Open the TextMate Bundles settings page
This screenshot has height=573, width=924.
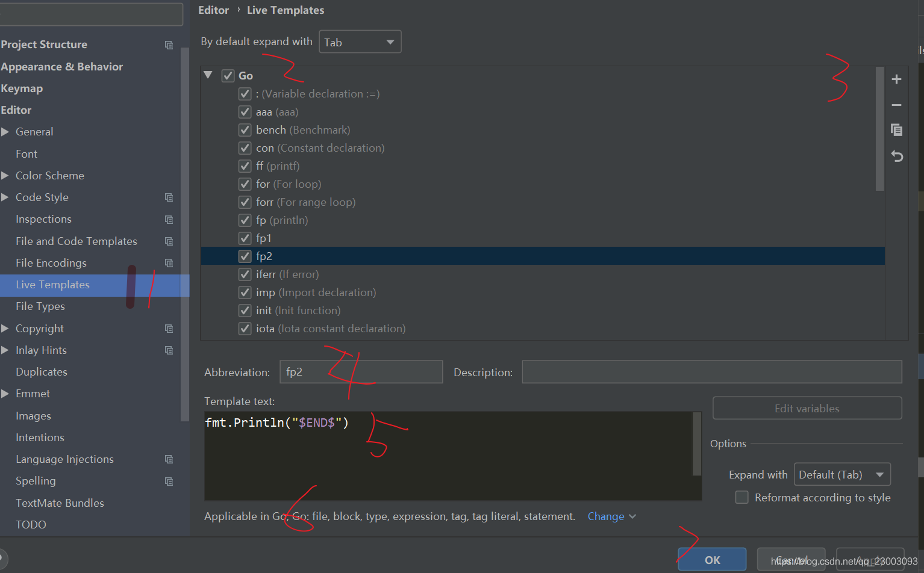click(x=60, y=503)
